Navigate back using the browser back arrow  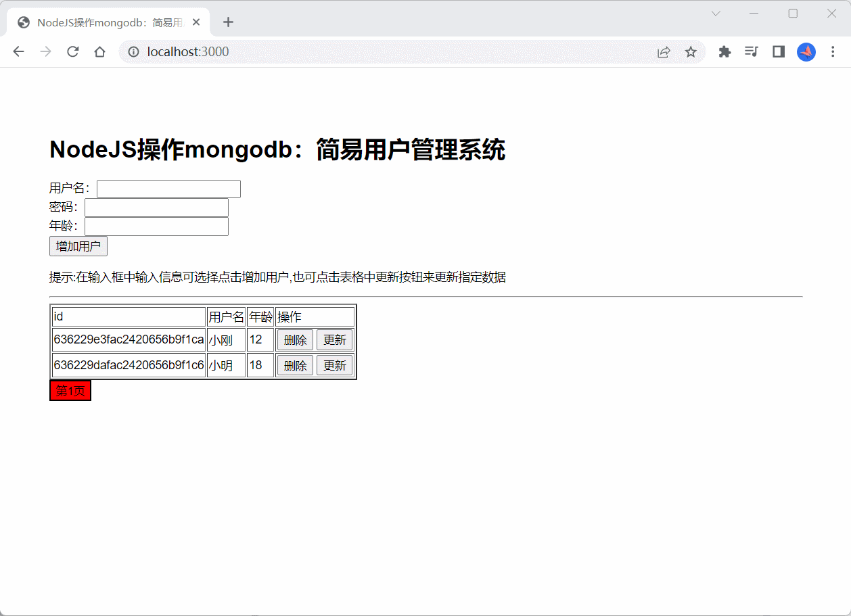tap(18, 51)
